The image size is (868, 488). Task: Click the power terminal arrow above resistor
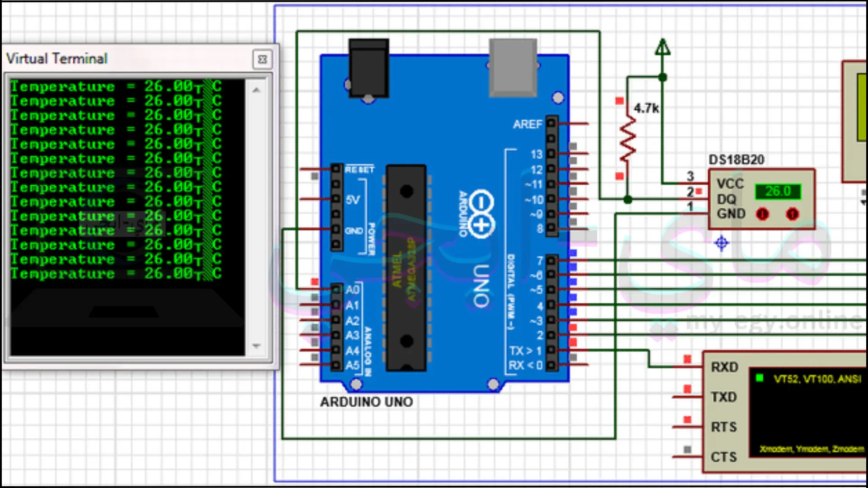(663, 47)
